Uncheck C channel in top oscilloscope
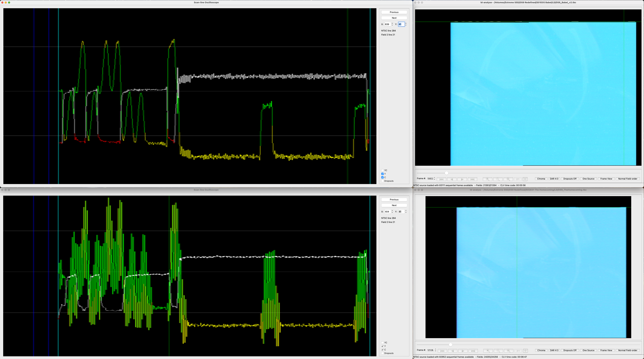The height and width of the screenshot is (359, 644). pyautogui.click(x=382, y=177)
